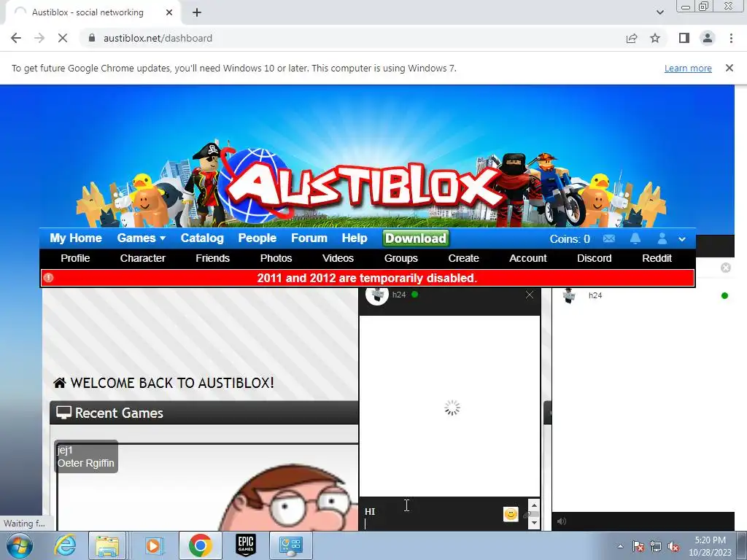Go back in browser history
This screenshot has height=560, width=747.
tap(16, 38)
